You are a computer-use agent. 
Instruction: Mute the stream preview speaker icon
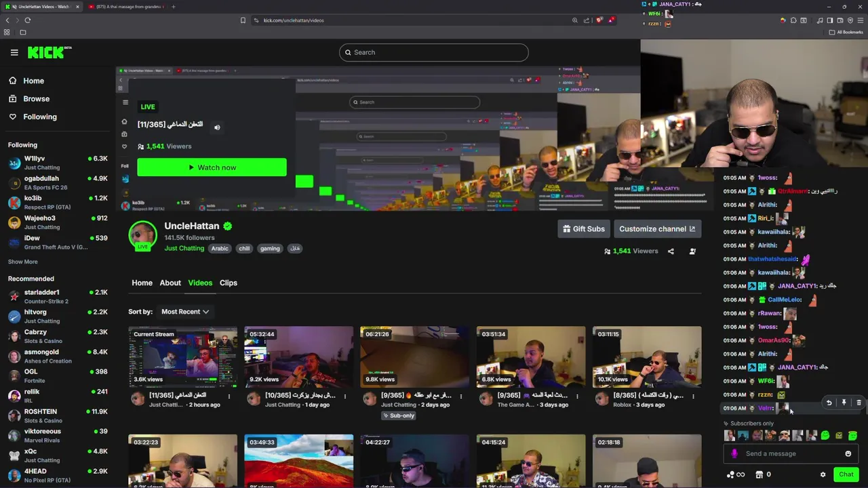coord(217,127)
